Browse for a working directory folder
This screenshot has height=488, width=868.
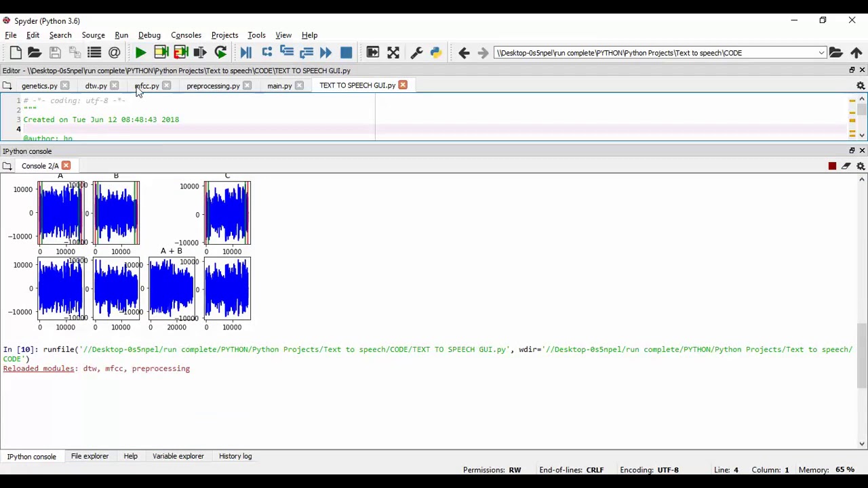(836, 53)
